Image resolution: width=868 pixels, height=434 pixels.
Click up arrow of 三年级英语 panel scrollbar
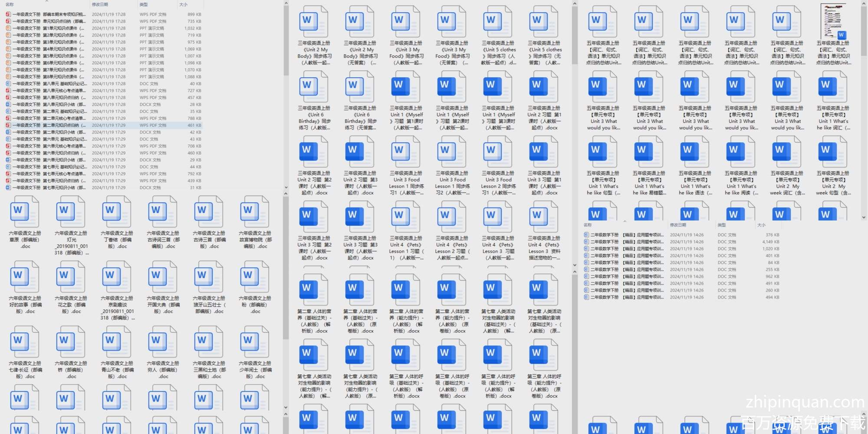point(575,3)
